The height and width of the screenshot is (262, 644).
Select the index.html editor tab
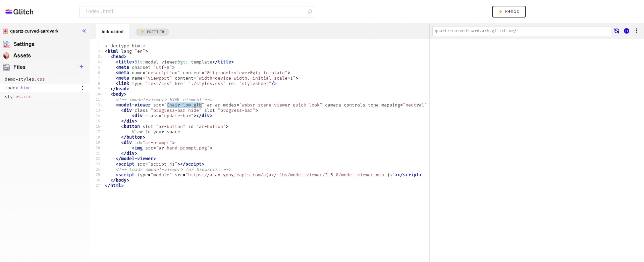pyautogui.click(x=112, y=32)
